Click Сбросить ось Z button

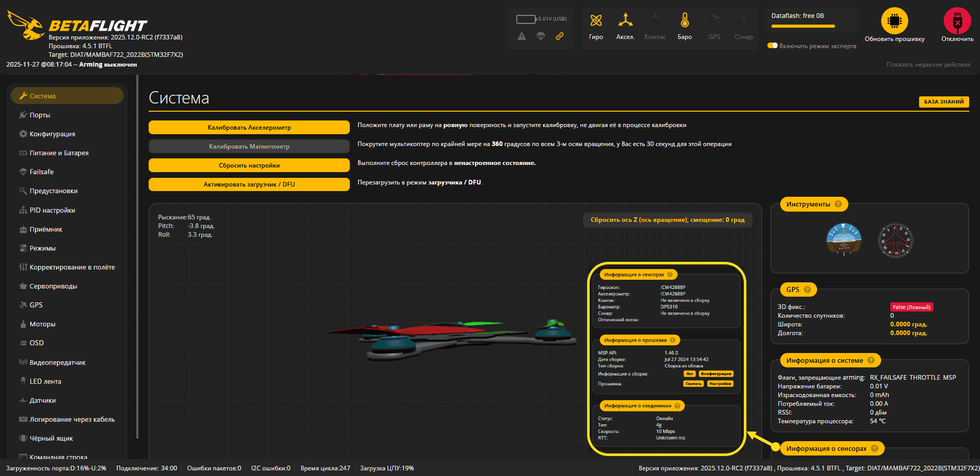[x=668, y=220]
